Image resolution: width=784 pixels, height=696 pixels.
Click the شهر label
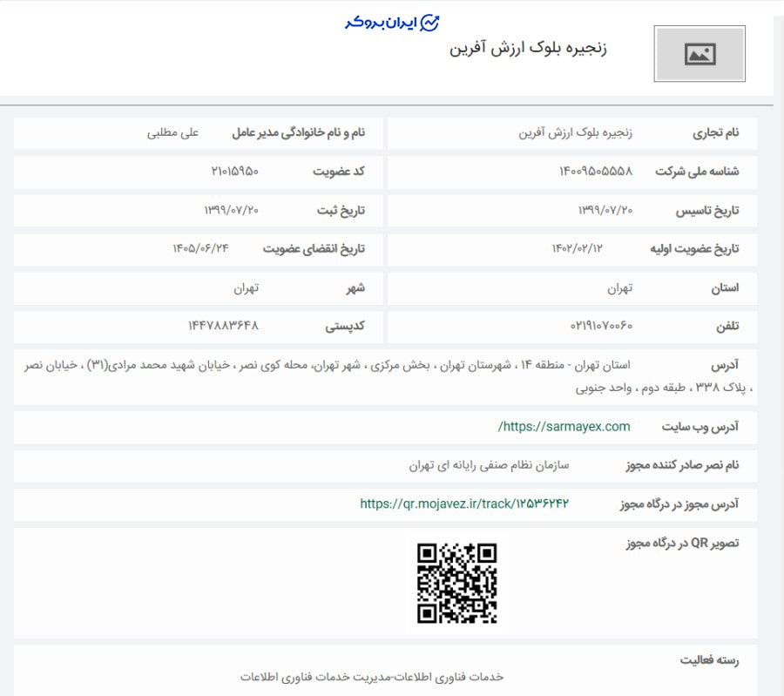coord(355,288)
